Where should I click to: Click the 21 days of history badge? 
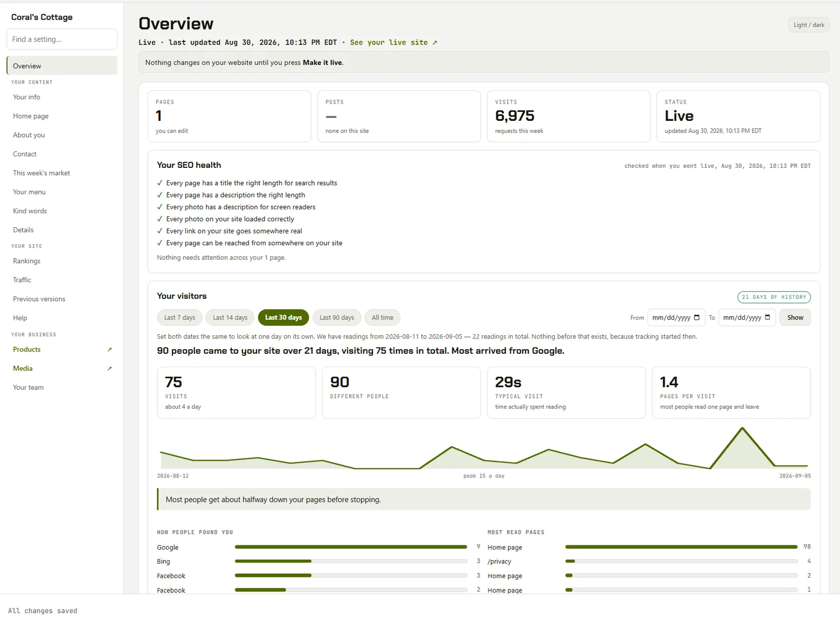[x=774, y=297]
